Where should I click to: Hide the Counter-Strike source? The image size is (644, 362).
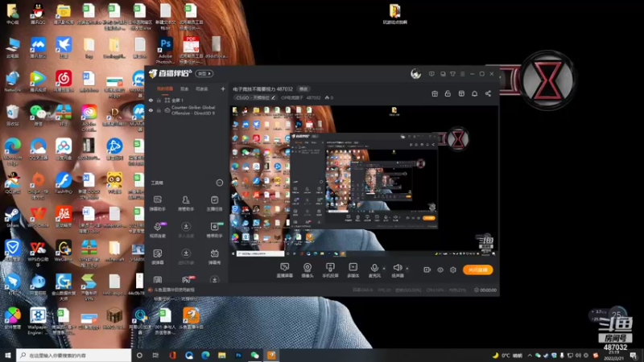click(x=151, y=110)
